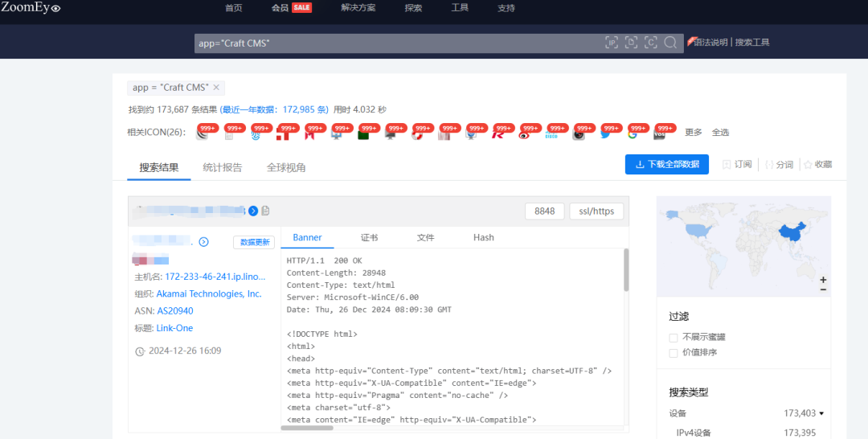
Task: Zoom in on the world map
Action: click(823, 280)
